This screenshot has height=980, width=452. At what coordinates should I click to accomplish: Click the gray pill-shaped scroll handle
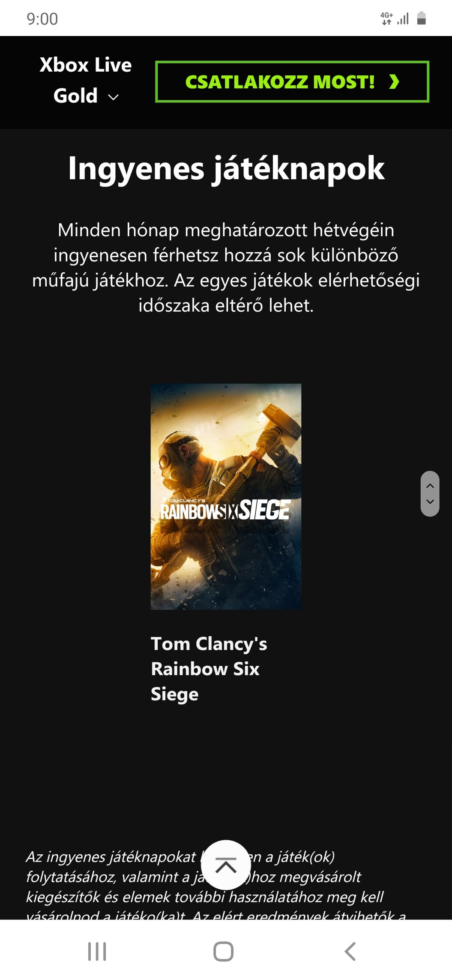[x=430, y=493]
